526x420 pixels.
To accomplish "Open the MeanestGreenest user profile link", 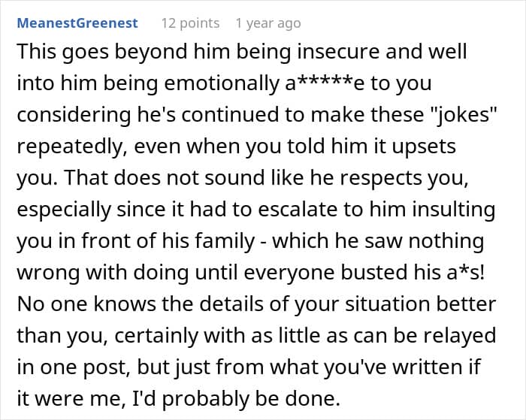I will pyautogui.click(x=77, y=23).
